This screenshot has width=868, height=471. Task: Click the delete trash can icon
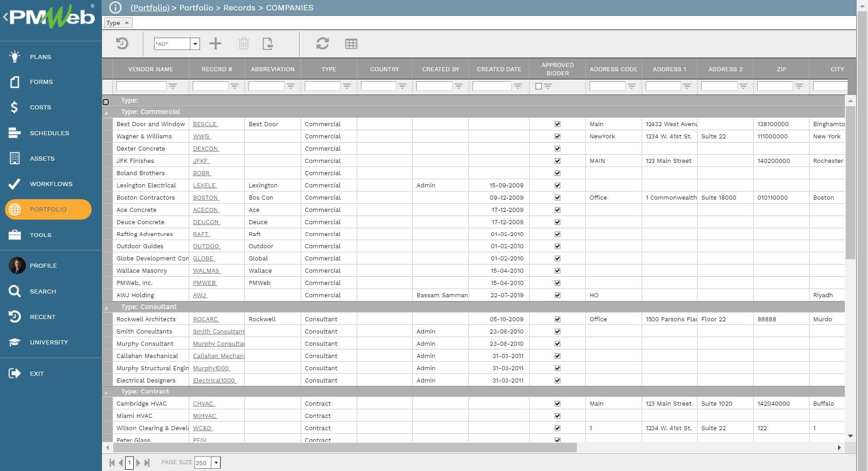tap(244, 44)
